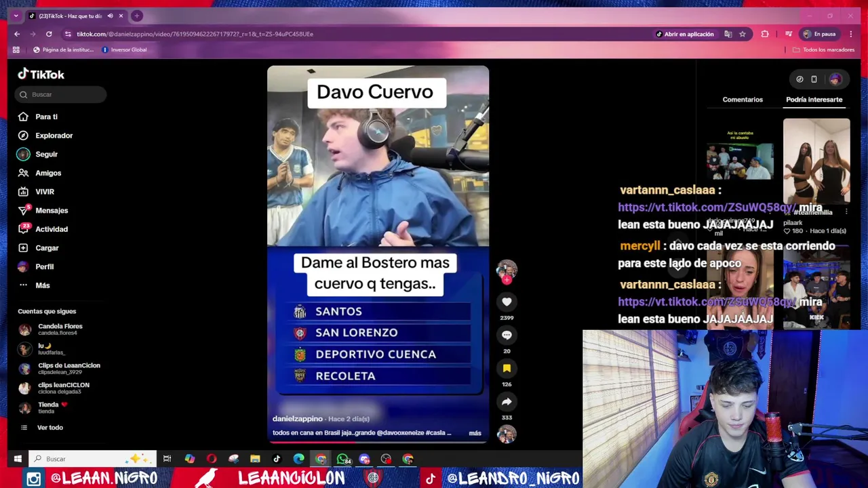Open Chrome apps grid icon

pyautogui.click(x=16, y=49)
